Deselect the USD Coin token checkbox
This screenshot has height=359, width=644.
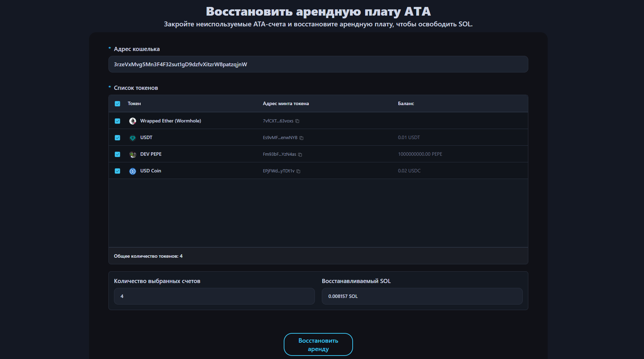(117, 171)
